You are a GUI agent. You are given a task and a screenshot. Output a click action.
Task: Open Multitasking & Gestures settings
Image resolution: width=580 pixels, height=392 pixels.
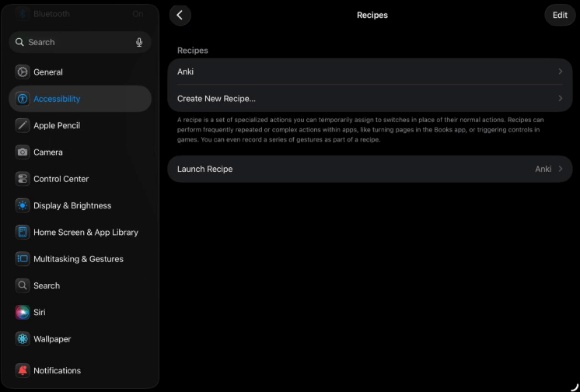(78, 259)
